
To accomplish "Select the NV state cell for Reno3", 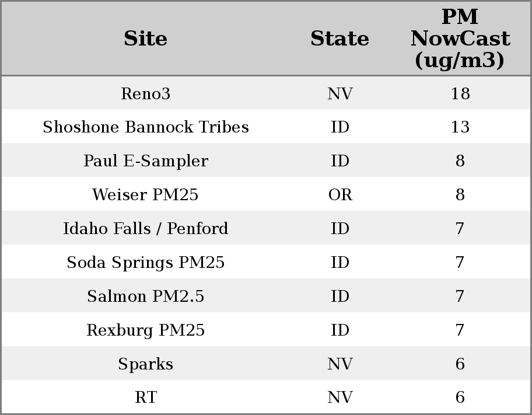I will tap(340, 94).
